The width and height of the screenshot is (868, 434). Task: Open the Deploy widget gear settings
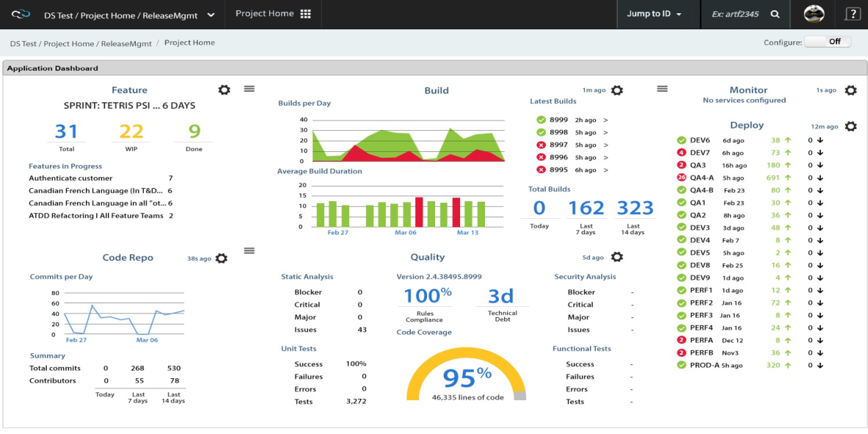coord(850,126)
